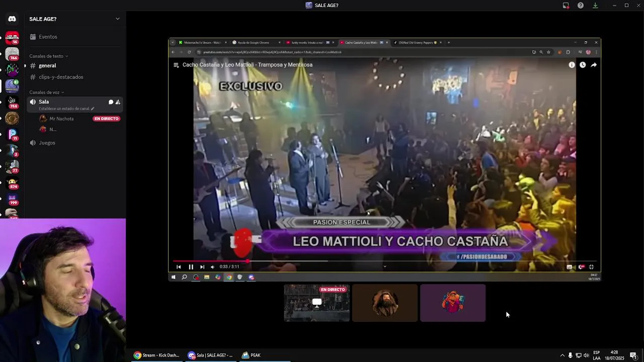The width and height of the screenshot is (644, 362).
Task: Invite people to Sala channel
Action: (118, 102)
